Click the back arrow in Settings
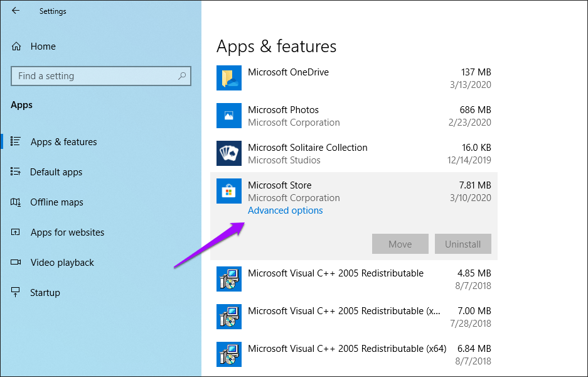 point(16,11)
